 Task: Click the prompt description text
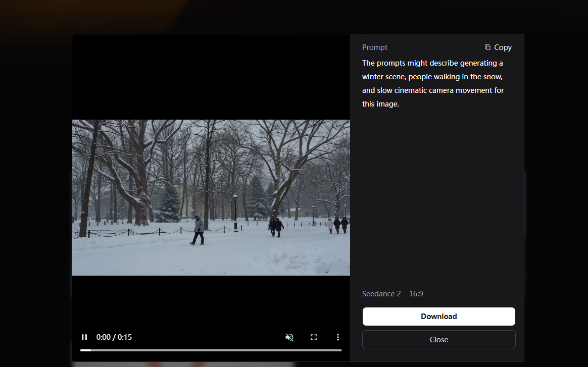point(433,83)
